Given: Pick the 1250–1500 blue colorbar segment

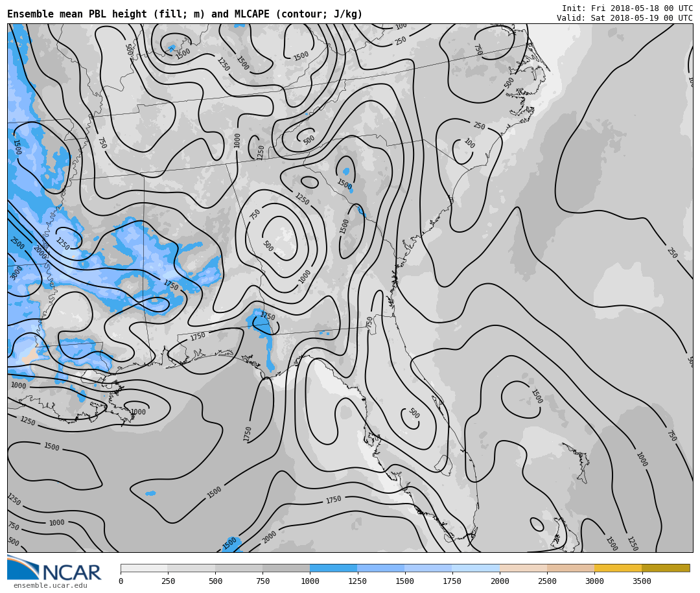Looking at the screenshot, I should pyautogui.click(x=381, y=568).
